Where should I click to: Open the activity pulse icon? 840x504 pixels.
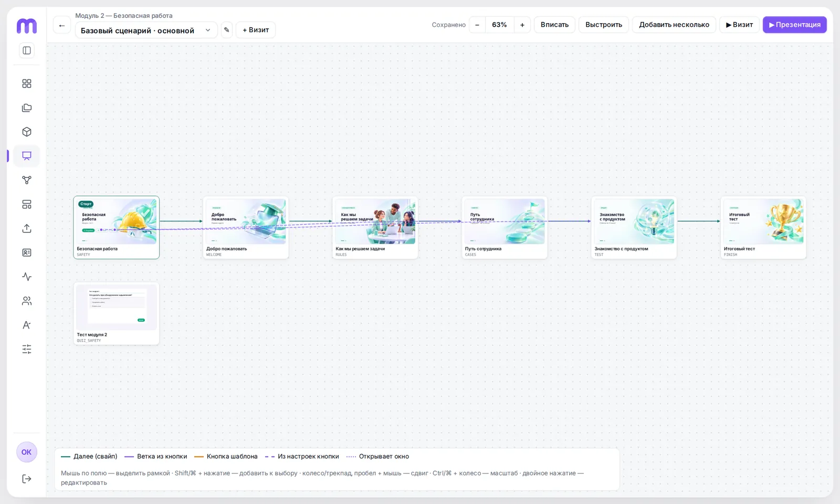[x=27, y=277]
